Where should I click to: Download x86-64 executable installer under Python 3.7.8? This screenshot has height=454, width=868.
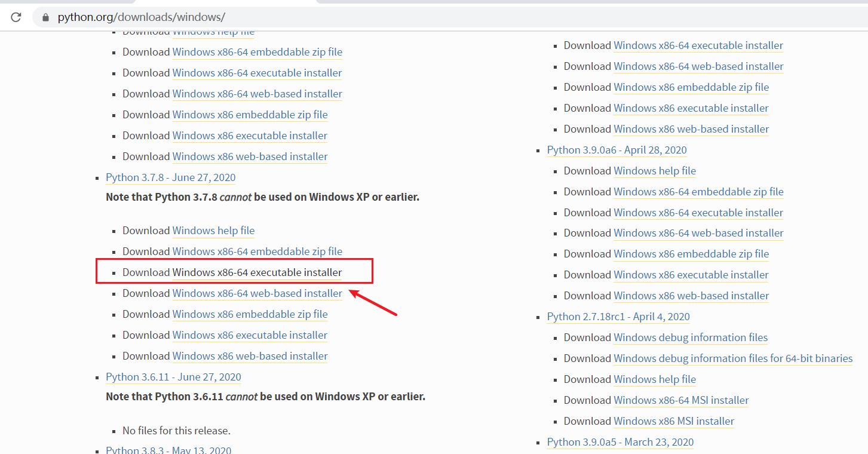pos(257,272)
